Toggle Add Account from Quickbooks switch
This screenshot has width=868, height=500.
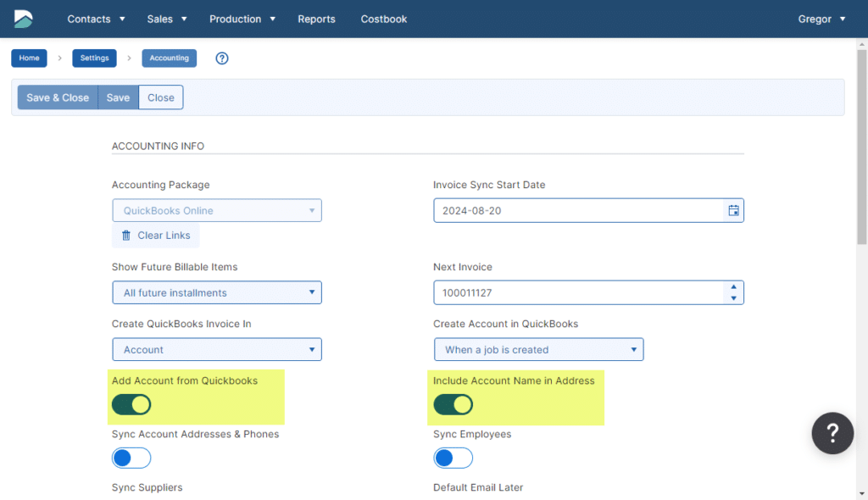[131, 405]
